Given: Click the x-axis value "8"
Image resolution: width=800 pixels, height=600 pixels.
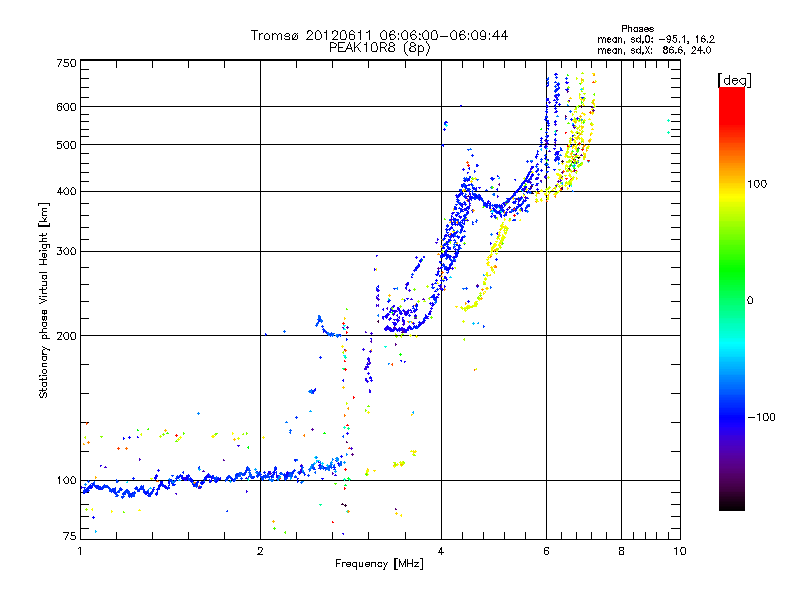Looking at the screenshot, I should coord(621,551).
